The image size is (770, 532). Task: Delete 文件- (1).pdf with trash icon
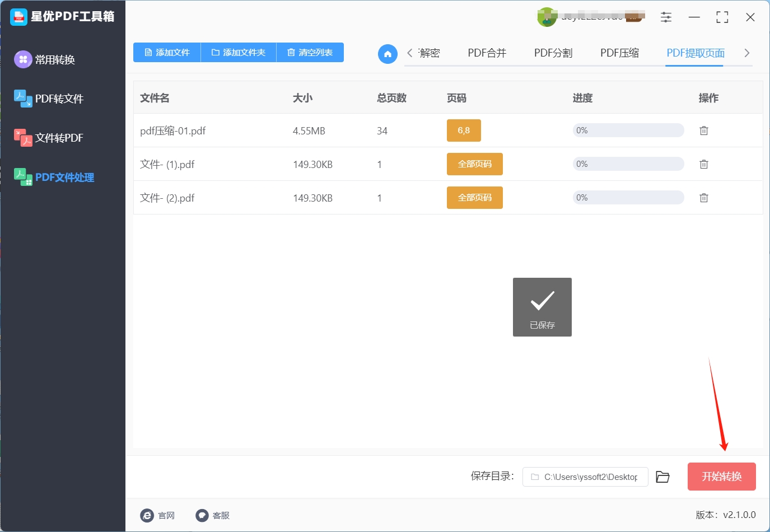[704, 164]
